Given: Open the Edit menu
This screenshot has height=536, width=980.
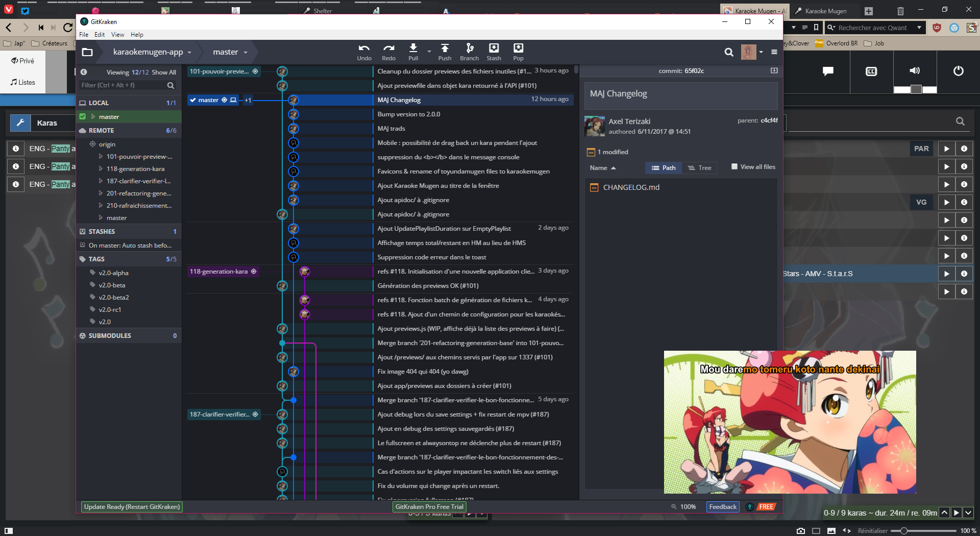Looking at the screenshot, I should tap(100, 35).
